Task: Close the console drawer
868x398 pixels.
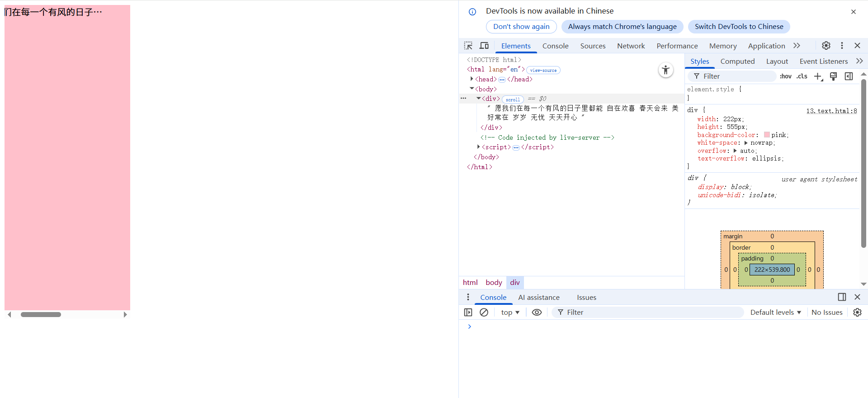Action: pos(857,297)
